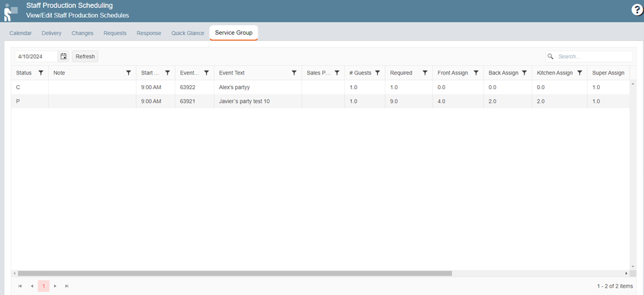Switch to the Calendar tab
This screenshot has width=644, height=295.
(20, 33)
